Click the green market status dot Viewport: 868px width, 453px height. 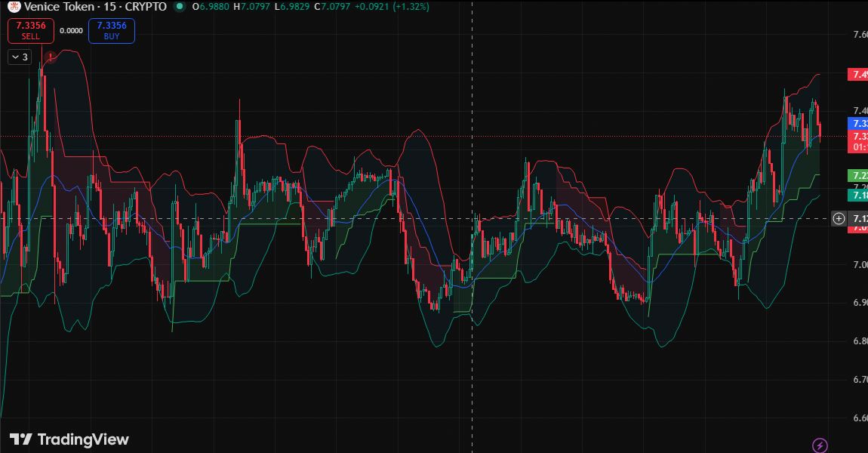coord(179,7)
